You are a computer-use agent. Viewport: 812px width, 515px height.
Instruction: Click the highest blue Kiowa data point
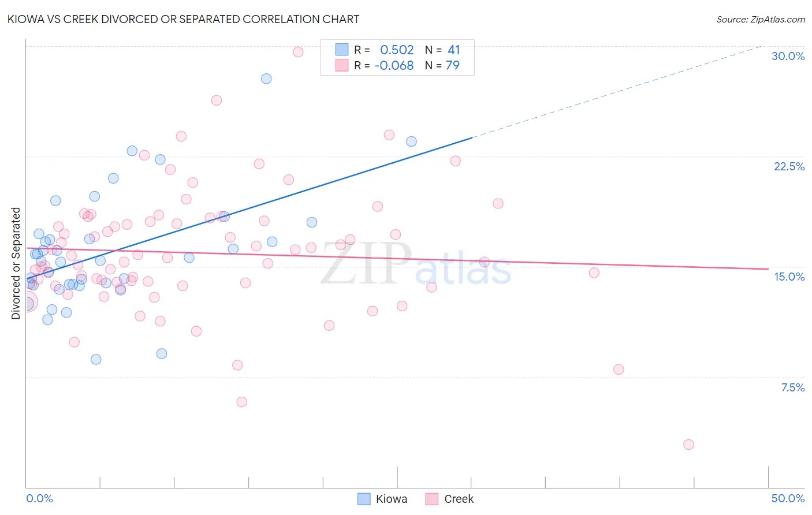click(266, 79)
